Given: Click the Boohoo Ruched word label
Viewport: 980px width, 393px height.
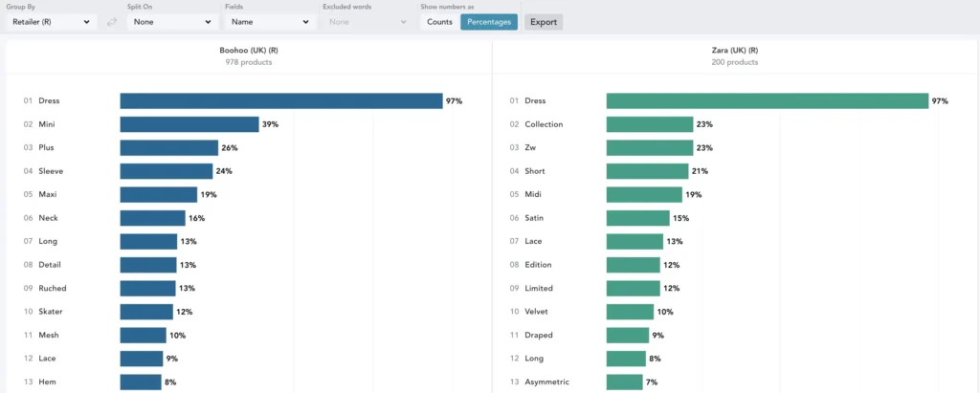Looking at the screenshot, I should (x=52, y=289).
